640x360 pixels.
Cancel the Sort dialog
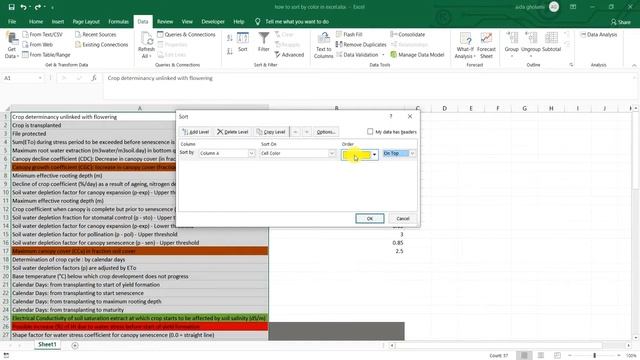click(x=403, y=218)
